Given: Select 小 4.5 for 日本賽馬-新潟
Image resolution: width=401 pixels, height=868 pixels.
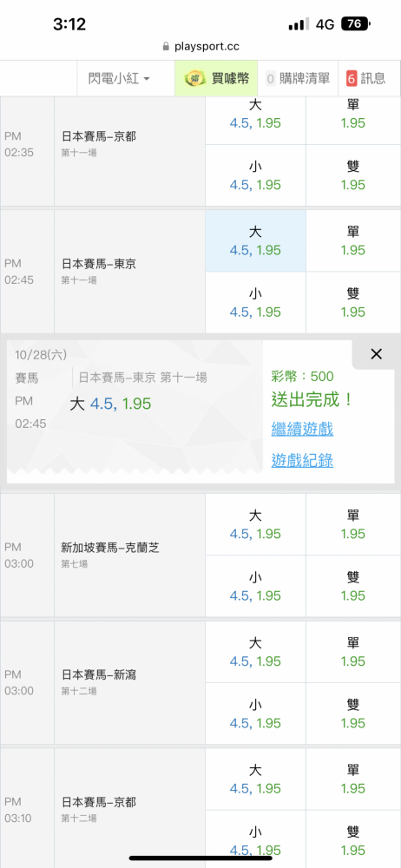Looking at the screenshot, I should coord(255,713).
